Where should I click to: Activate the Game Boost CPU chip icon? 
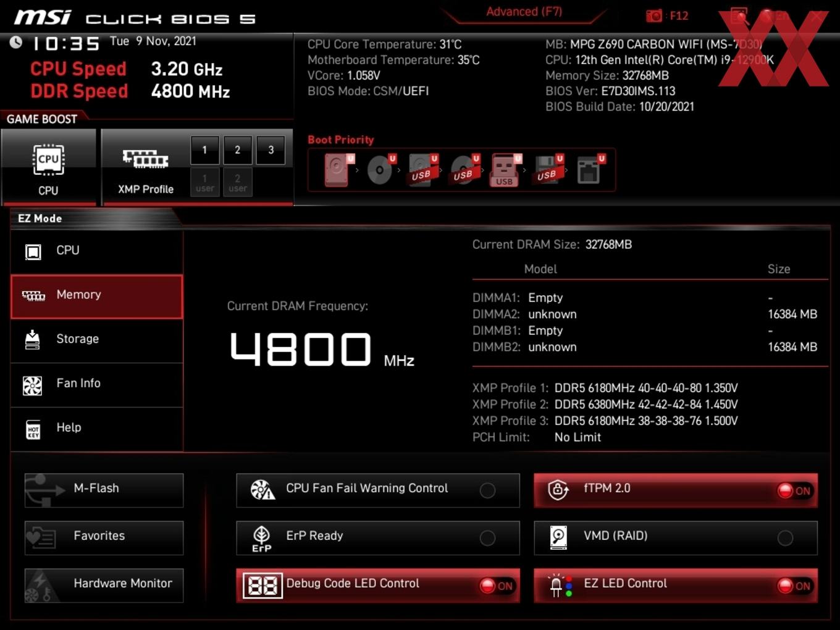48,160
